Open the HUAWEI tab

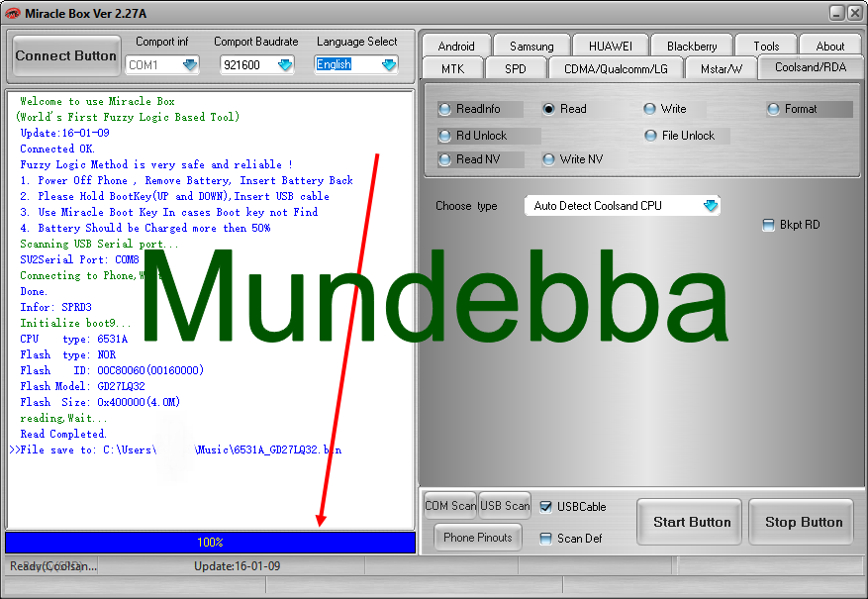click(x=610, y=46)
